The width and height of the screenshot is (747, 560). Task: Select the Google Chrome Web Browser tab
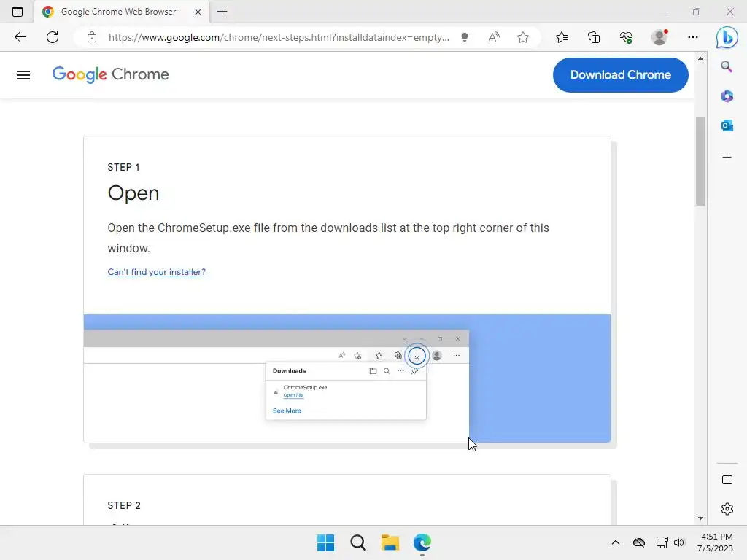click(x=122, y=12)
